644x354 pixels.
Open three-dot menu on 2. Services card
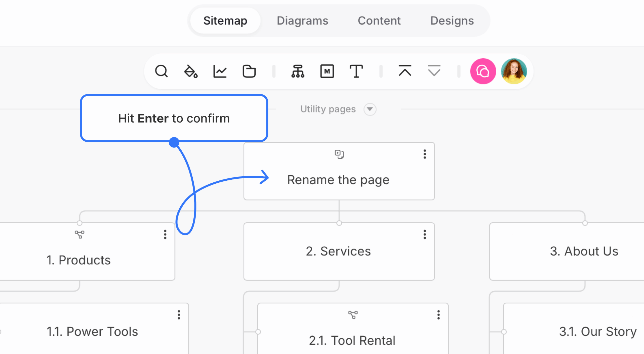pos(425,234)
